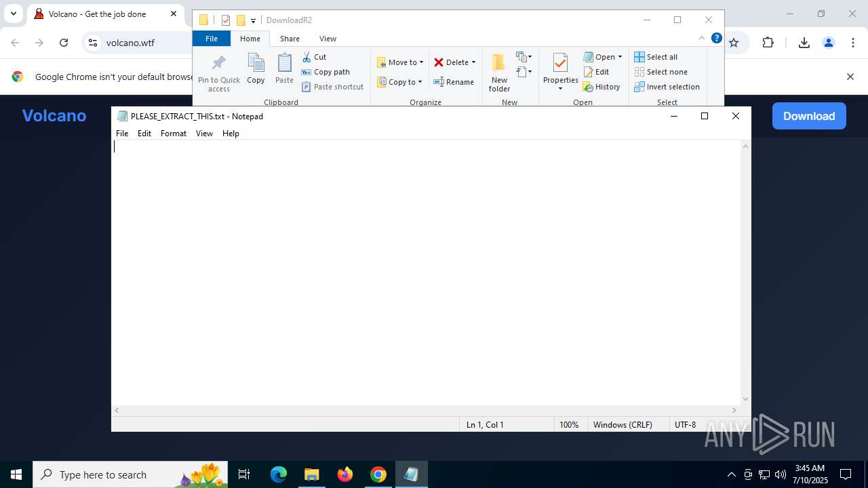Bookmark this page with star icon
The height and width of the screenshot is (488, 868).
[734, 43]
